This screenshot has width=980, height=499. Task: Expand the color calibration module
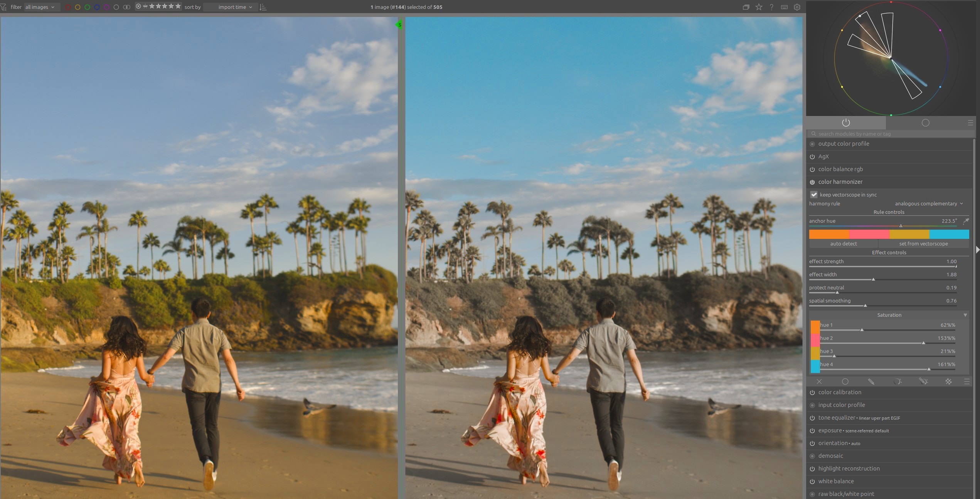pos(840,392)
